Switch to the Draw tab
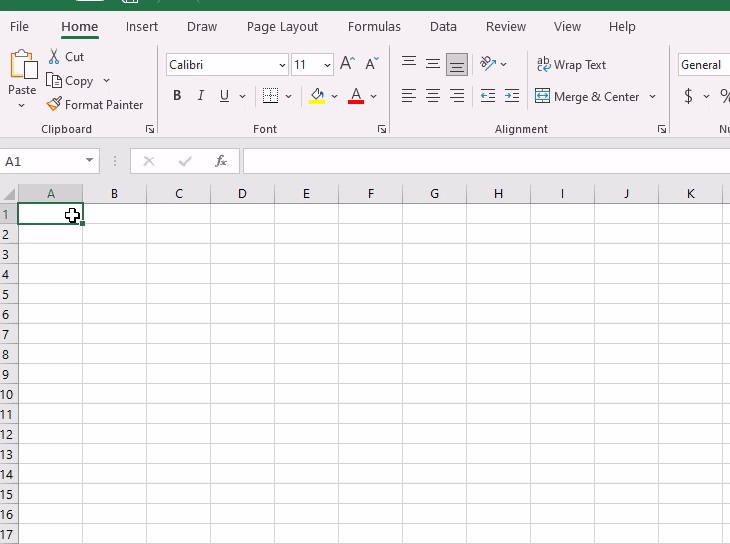The height and width of the screenshot is (544, 730). [202, 27]
